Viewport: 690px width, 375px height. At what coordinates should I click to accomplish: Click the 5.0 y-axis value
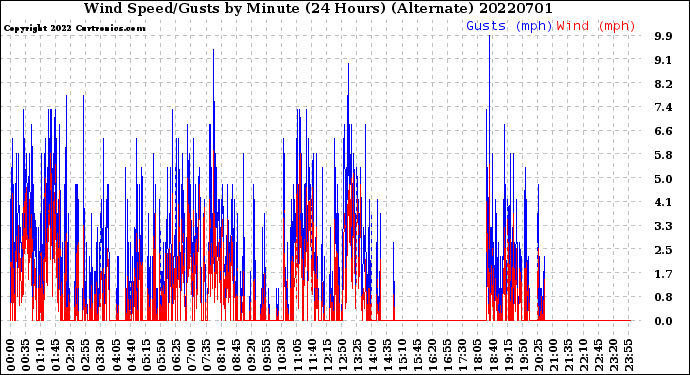click(x=663, y=179)
